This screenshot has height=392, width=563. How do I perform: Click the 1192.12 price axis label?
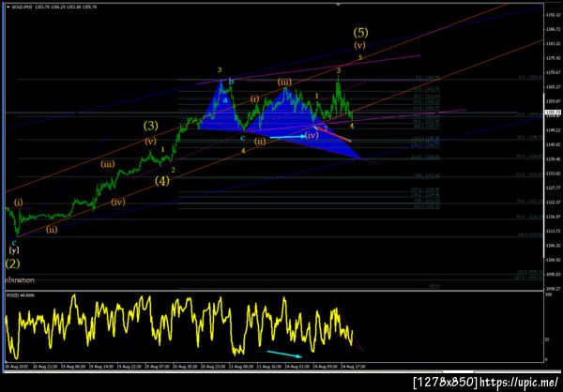coord(553,15)
